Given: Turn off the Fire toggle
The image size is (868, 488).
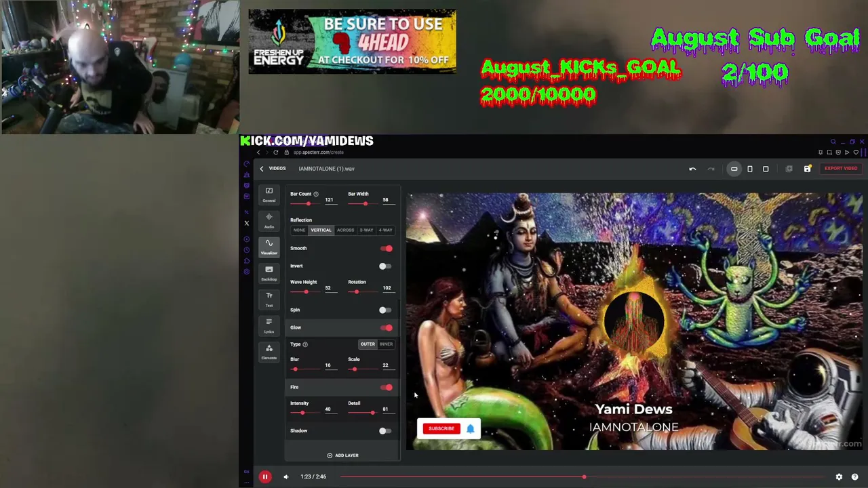Looking at the screenshot, I should click(386, 388).
